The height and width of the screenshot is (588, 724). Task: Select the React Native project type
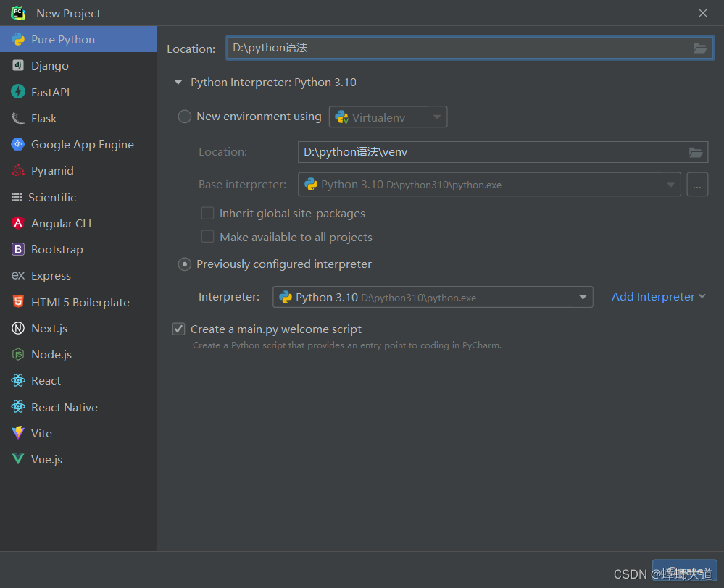click(x=78, y=407)
